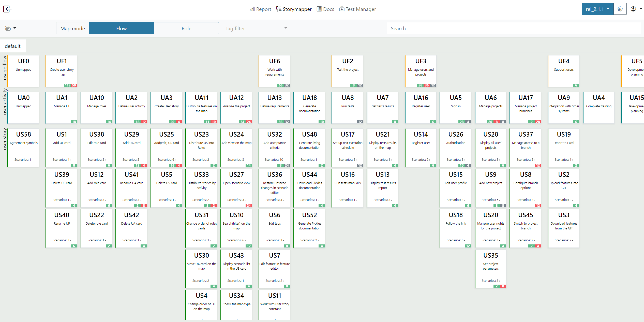644x322 pixels.
Task: Open UF4 Support users card
Action: coord(564,71)
